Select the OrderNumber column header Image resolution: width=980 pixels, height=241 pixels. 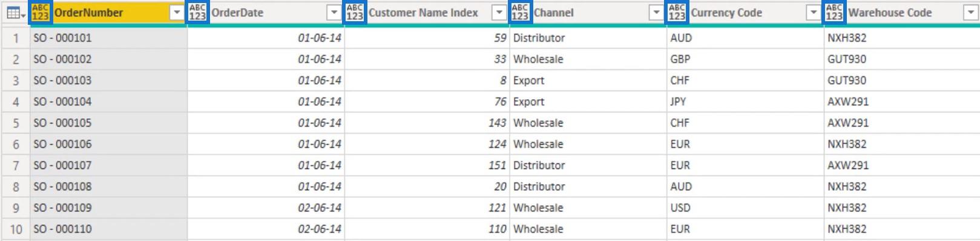(x=109, y=13)
